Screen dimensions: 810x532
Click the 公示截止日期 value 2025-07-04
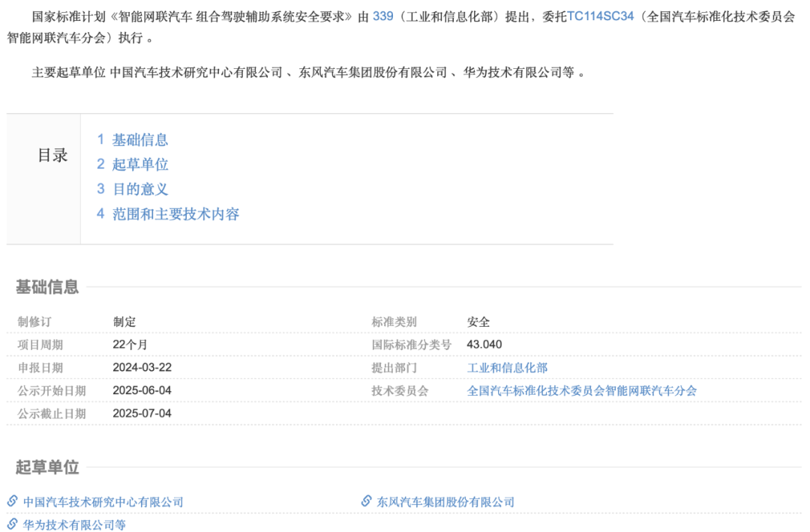point(142,414)
